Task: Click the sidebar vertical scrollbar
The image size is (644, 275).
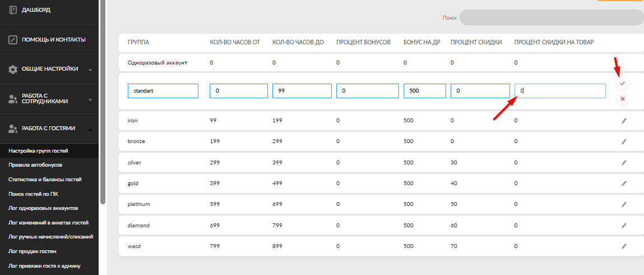Action: [x=103, y=102]
